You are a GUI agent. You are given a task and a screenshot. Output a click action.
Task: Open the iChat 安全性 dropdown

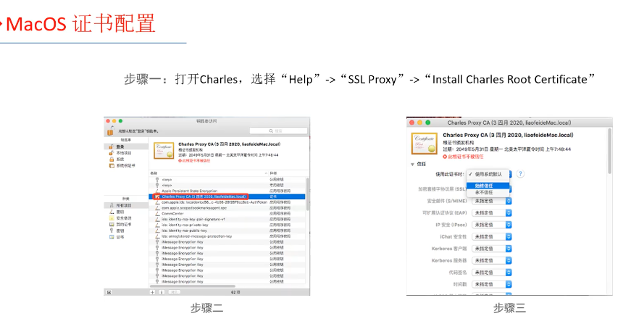pyautogui.click(x=492, y=237)
